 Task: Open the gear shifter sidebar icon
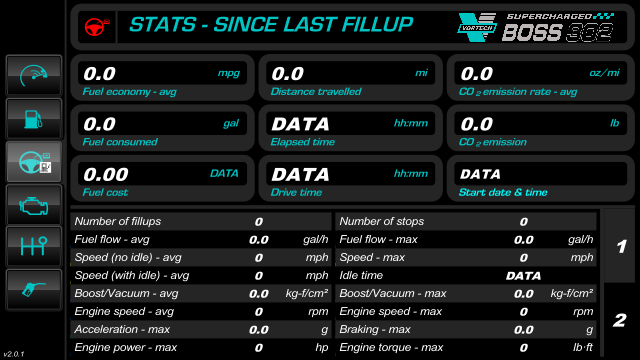[34, 247]
